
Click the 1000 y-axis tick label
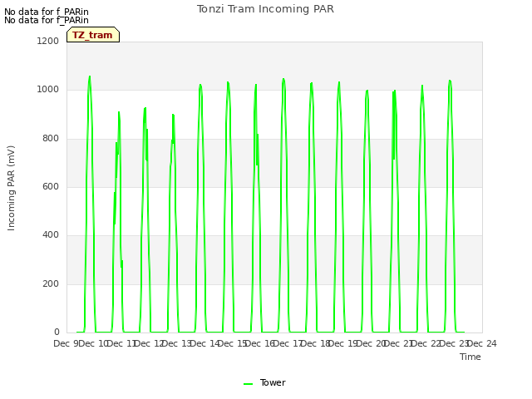(x=48, y=90)
